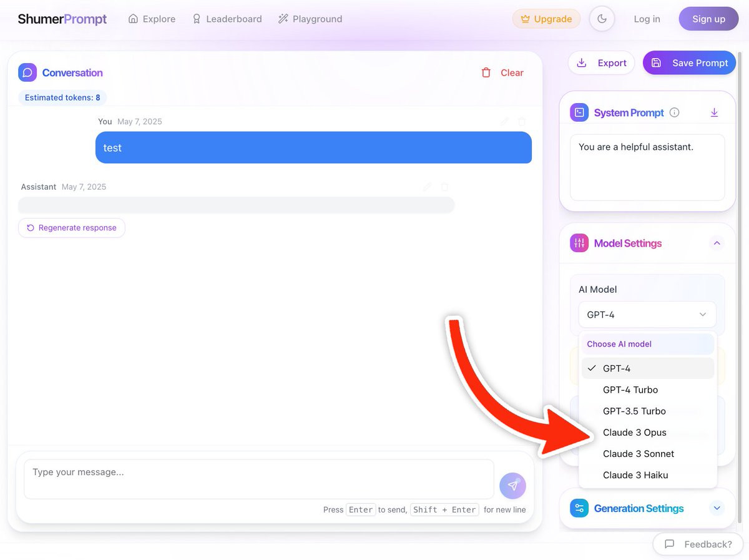
Task: Click the Log in link
Action: coord(647,19)
